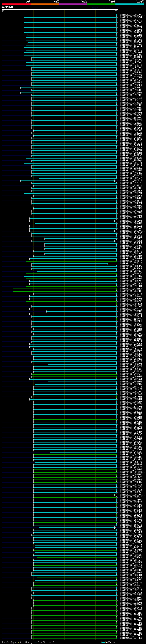Select hit label UniRef100_P26518

pyautogui.click(x=131, y=48)
